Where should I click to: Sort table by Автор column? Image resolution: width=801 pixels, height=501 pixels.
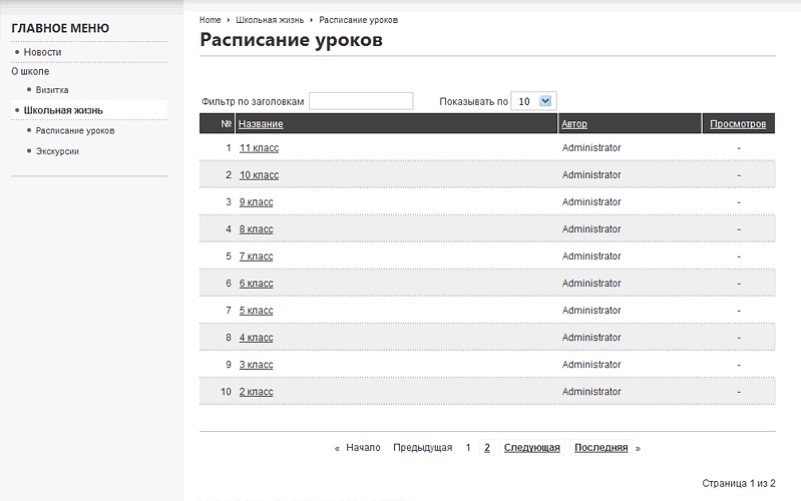[574, 124]
